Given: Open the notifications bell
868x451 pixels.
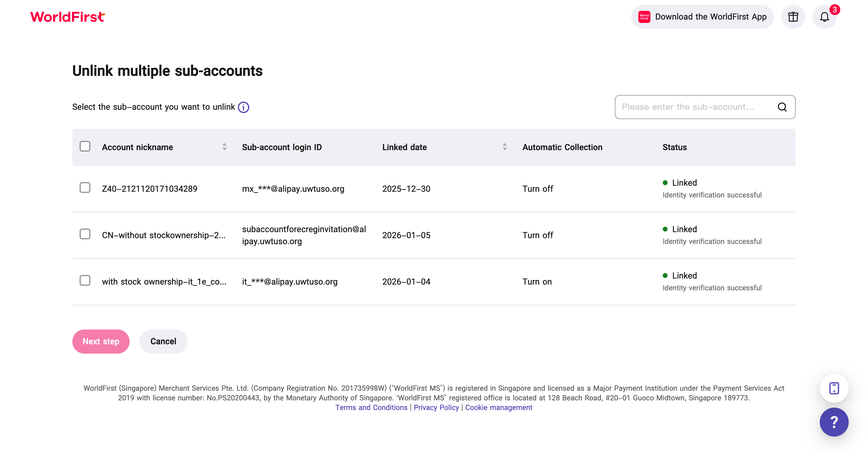Looking at the screenshot, I should point(824,17).
